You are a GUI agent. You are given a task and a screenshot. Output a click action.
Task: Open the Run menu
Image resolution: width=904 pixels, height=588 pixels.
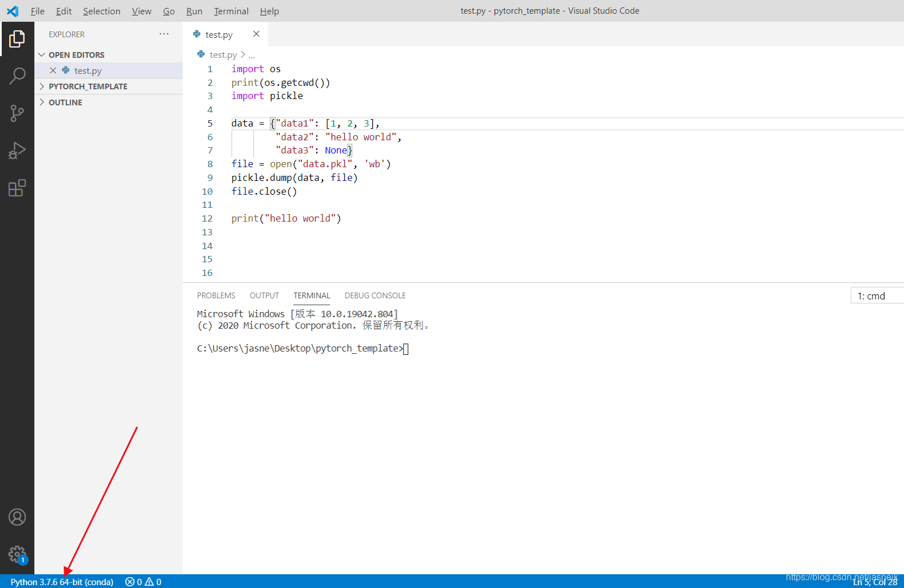[194, 11]
